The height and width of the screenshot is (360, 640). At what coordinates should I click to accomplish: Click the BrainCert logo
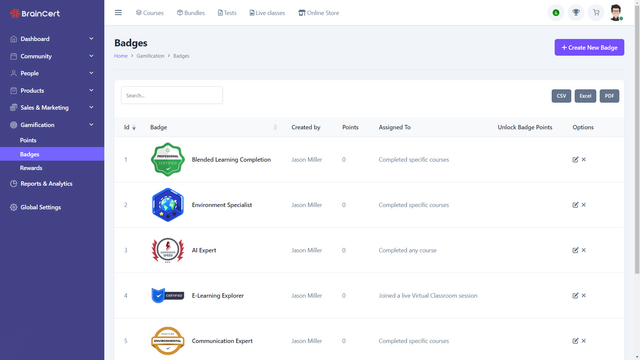tap(35, 13)
